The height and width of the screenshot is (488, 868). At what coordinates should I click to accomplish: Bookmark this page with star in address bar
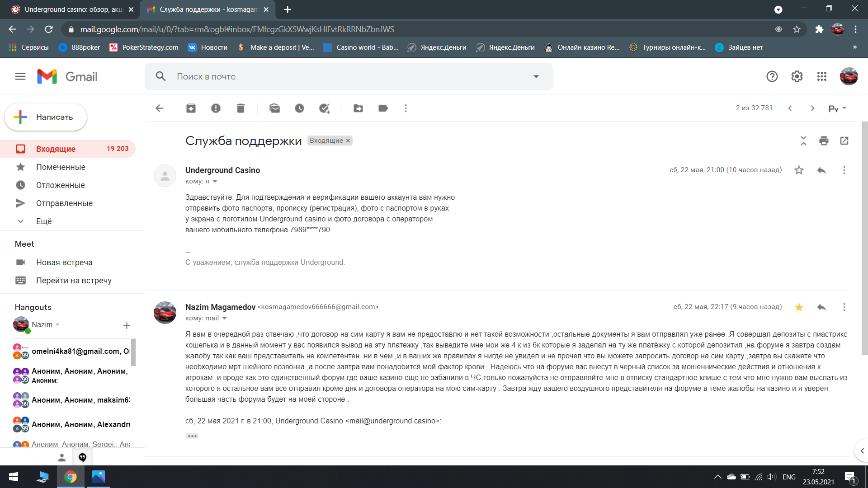coord(797,29)
